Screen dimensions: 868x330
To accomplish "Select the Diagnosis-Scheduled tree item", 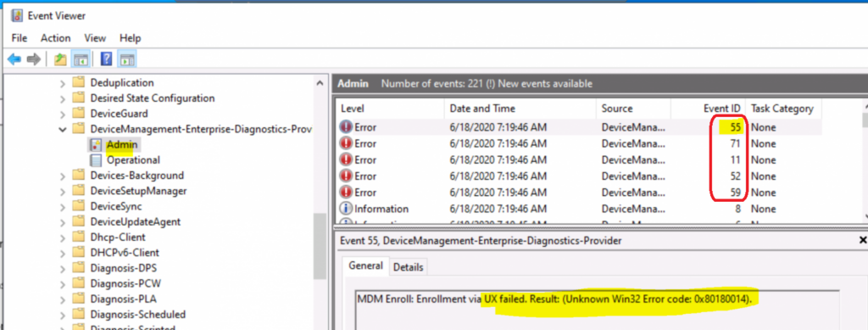I will pyautogui.click(x=138, y=315).
